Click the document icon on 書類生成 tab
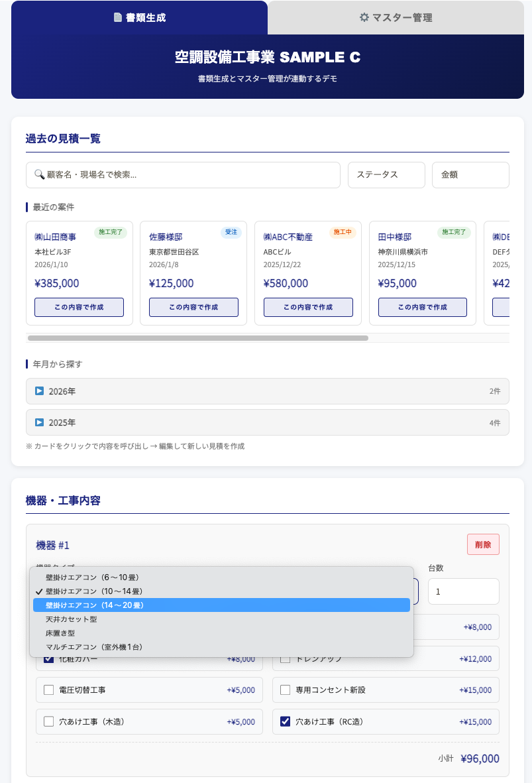Image resolution: width=532 pixels, height=783 pixels. point(118,18)
